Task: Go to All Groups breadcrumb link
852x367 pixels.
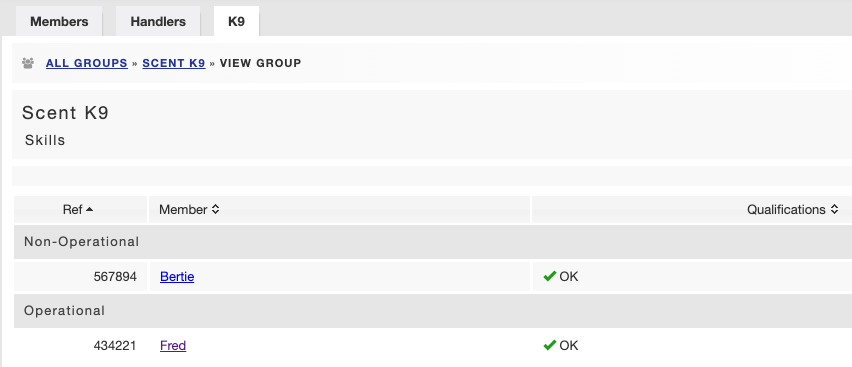Action: click(x=87, y=63)
